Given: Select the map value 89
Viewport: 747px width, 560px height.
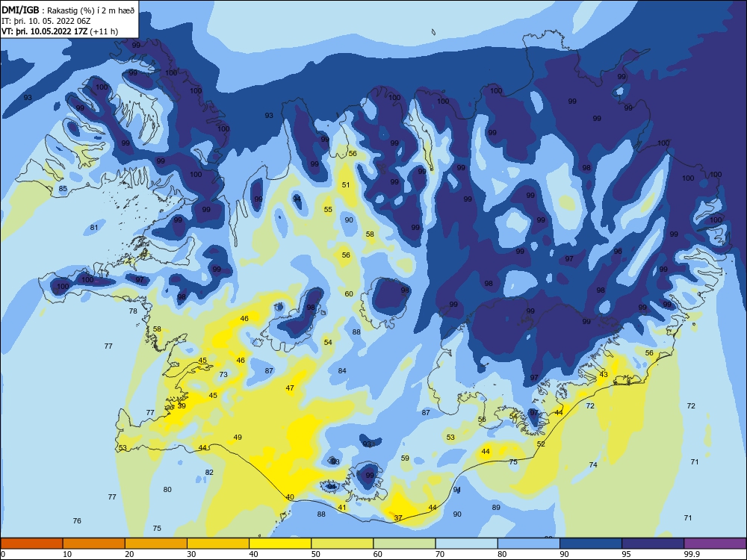Looking at the screenshot, I should 496,507.
